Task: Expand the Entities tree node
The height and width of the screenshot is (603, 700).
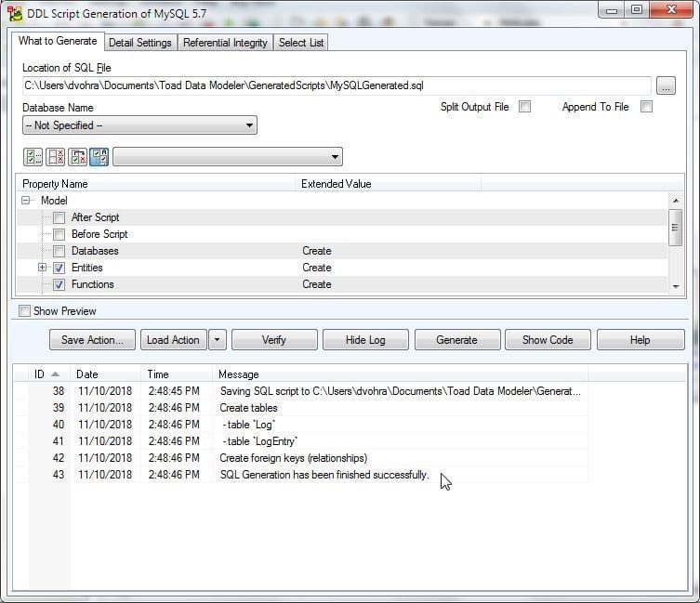Action: (42, 268)
